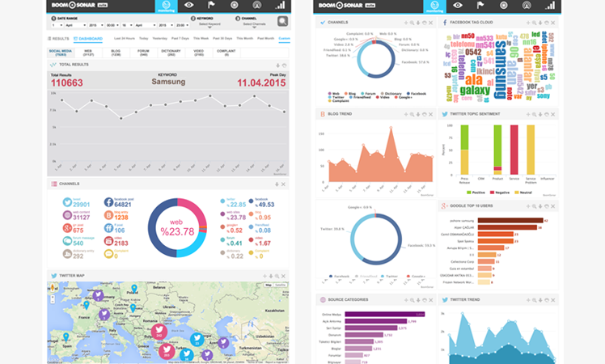Open the start-date year 2015 dropdown
Image resolution: width=605 pixels, height=364 pixels.
coord(95,25)
